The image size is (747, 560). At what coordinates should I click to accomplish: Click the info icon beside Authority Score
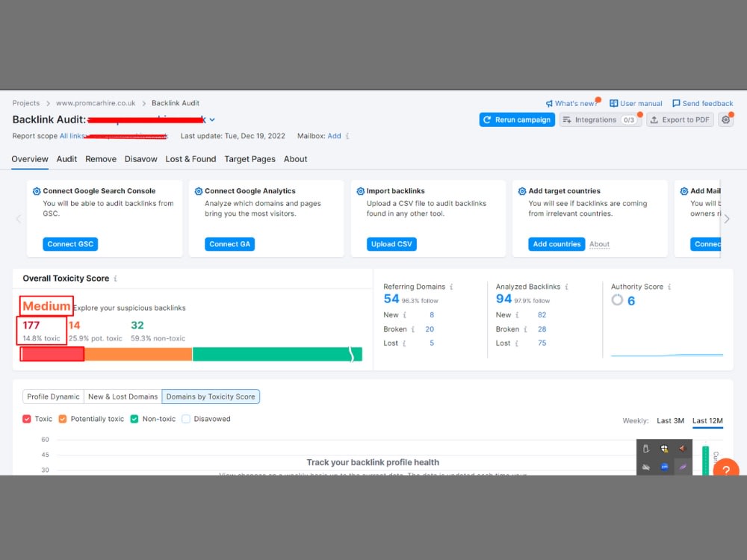669,287
